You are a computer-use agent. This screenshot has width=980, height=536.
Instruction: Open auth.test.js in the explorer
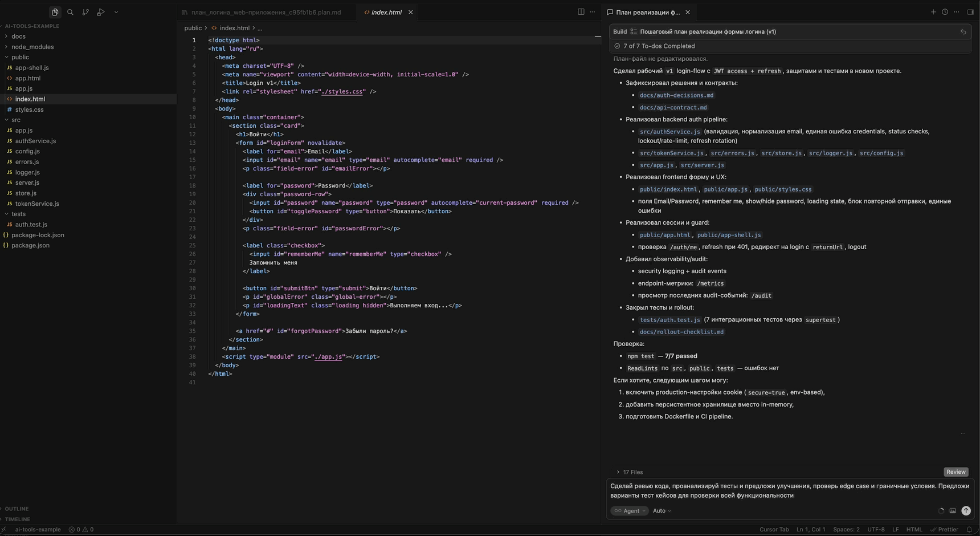tap(31, 225)
